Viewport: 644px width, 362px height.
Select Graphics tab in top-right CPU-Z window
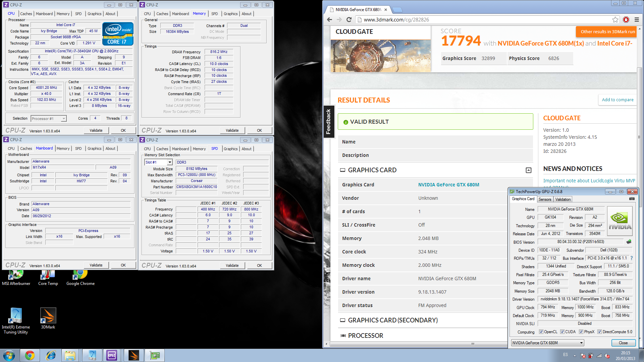230,14
